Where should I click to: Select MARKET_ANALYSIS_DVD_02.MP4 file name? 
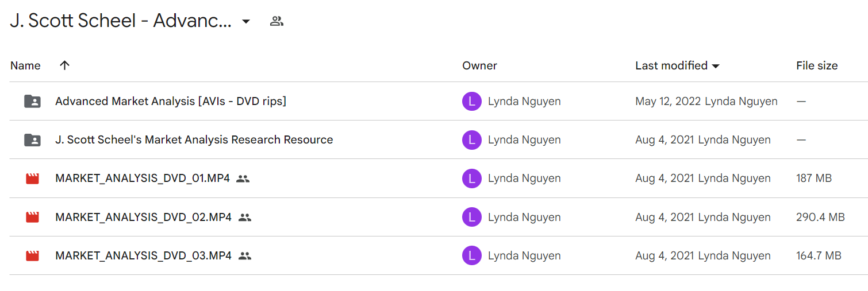pos(143,218)
